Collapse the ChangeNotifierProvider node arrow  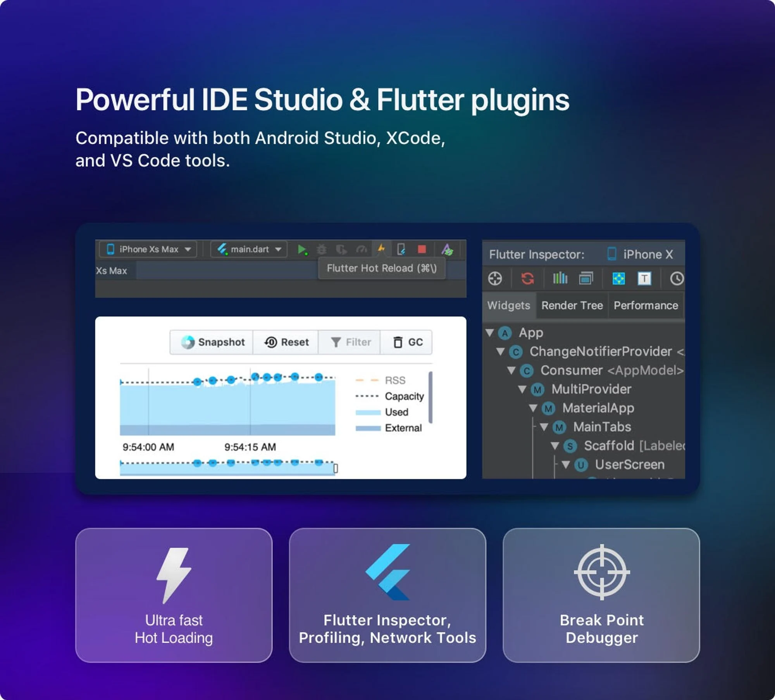(500, 352)
